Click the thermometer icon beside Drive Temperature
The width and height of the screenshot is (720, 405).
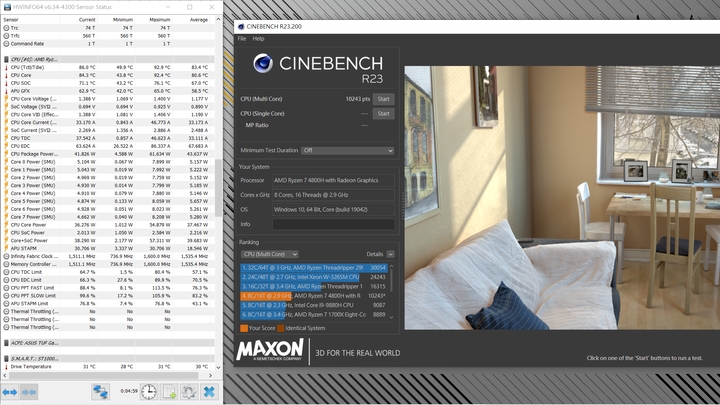point(6,366)
